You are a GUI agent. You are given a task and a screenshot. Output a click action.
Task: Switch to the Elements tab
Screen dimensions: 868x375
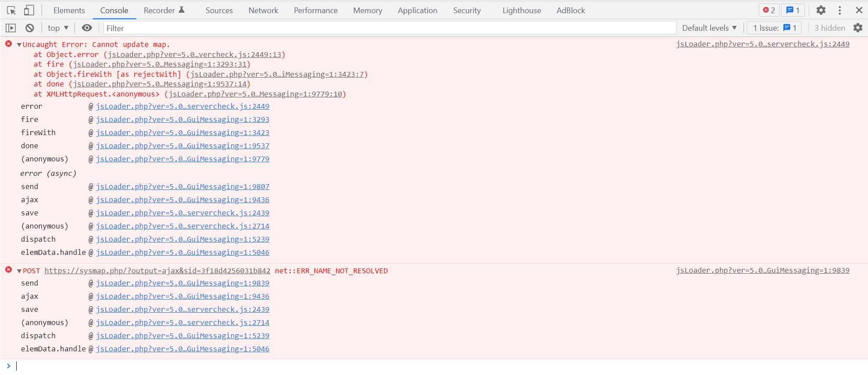pyautogui.click(x=69, y=11)
